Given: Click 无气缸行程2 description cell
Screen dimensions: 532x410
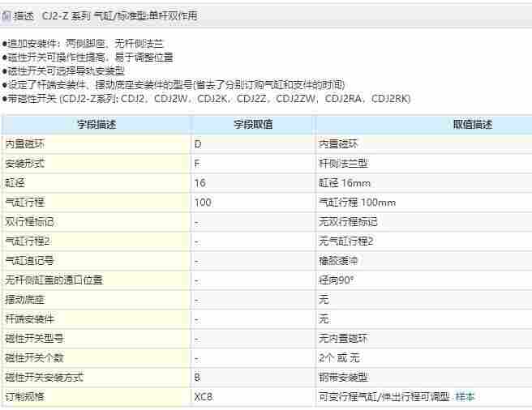Looking at the screenshot, I should pos(424,241).
